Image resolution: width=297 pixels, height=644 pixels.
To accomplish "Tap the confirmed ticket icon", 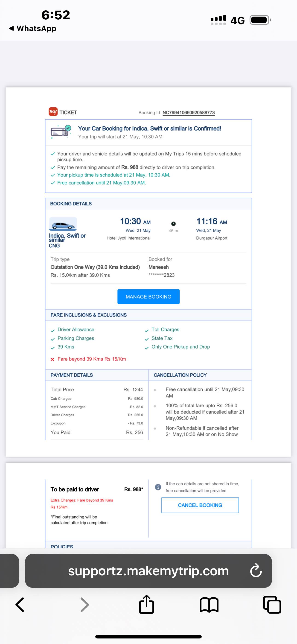I will click(61, 132).
